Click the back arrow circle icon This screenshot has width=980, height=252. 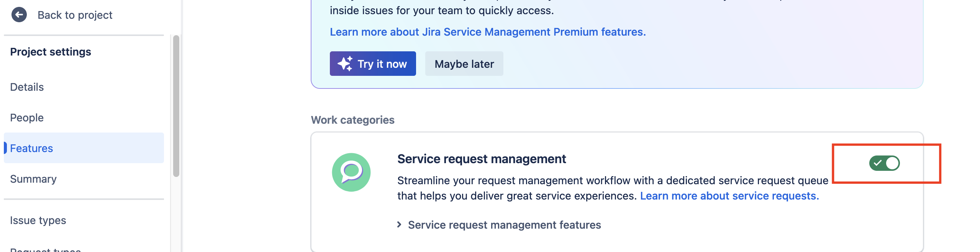(x=20, y=15)
